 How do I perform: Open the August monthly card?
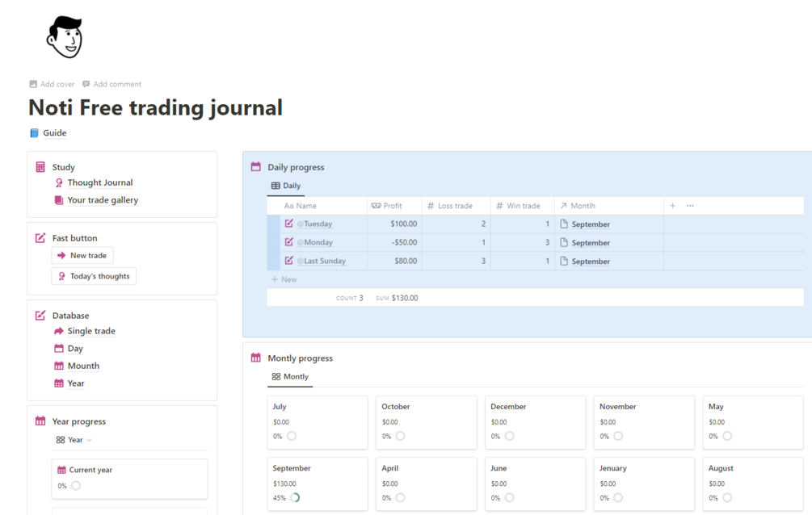(753, 484)
